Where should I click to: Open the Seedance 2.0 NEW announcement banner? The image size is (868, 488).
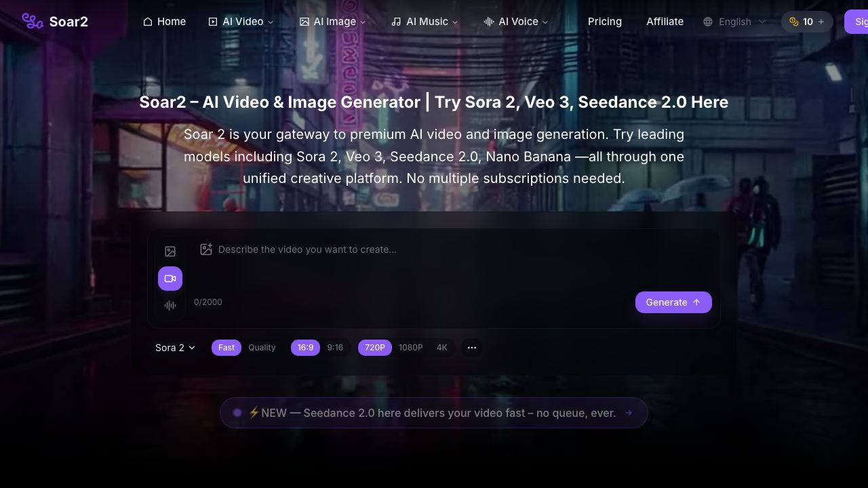point(434,413)
